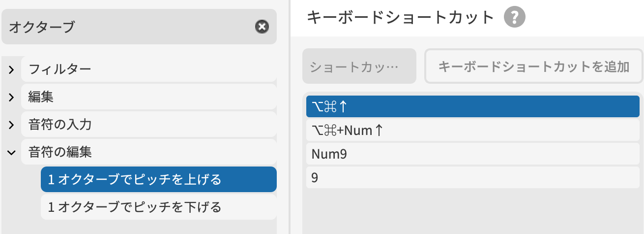644x234 pixels.
Task: Focus the オクターブ search field
Action: pyautogui.click(x=128, y=27)
